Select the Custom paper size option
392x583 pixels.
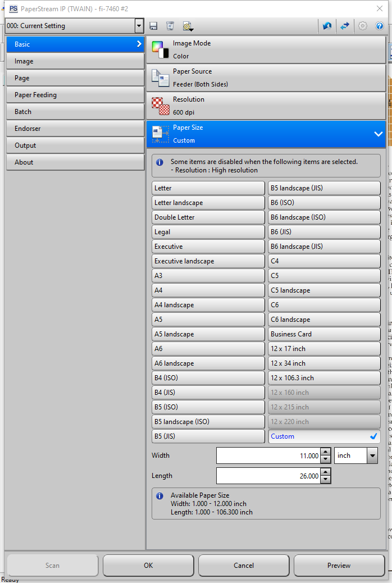tap(324, 436)
